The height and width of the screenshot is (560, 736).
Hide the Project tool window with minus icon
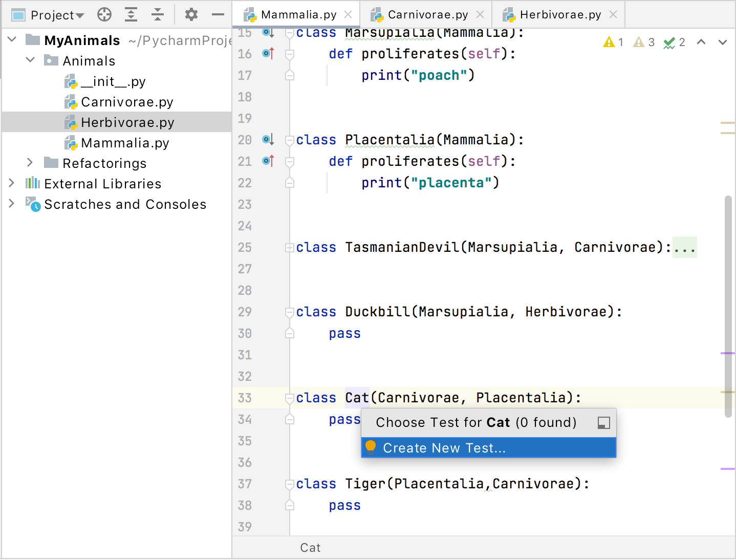[218, 15]
